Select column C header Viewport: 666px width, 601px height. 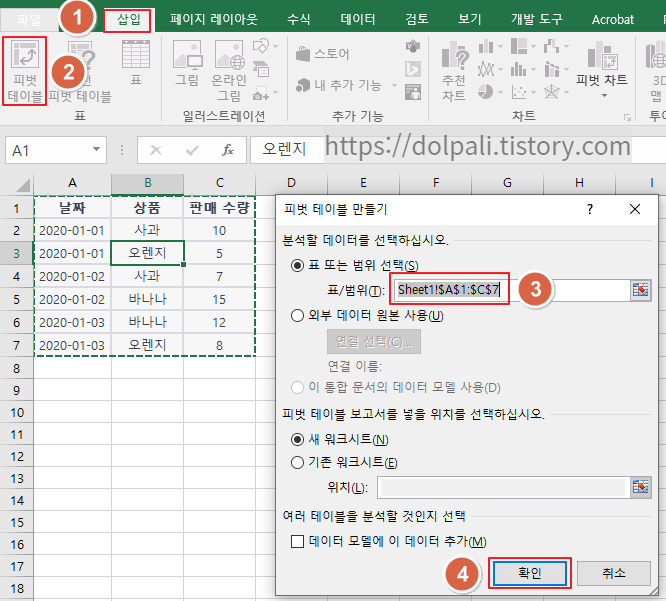coord(220,183)
